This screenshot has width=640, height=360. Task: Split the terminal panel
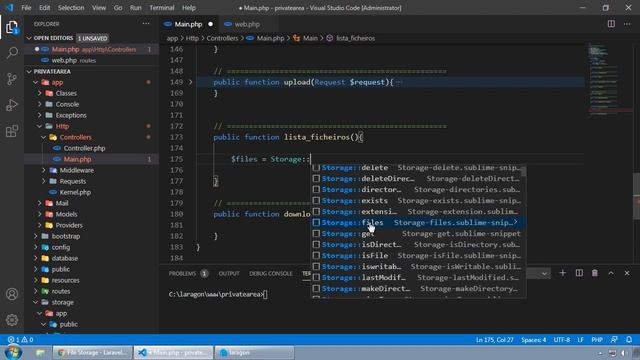click(x=579, y=273)
